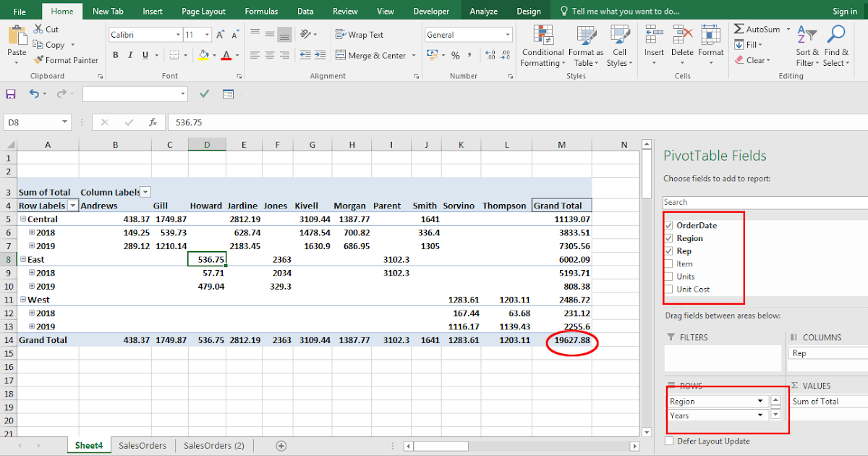Enable Defer Layout Update
Viewport: 868px width, 456px height.
click(x=668, y=441)
